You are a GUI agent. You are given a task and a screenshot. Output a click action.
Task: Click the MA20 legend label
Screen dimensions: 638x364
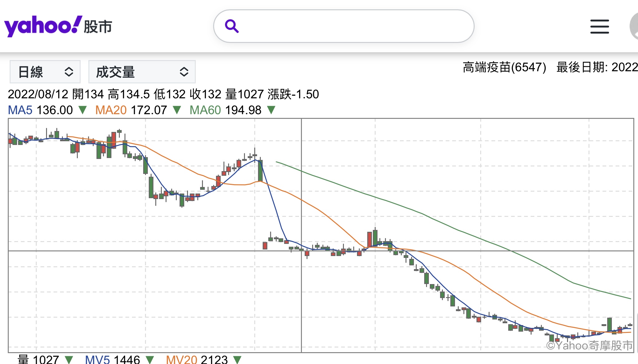coord(111,110)
